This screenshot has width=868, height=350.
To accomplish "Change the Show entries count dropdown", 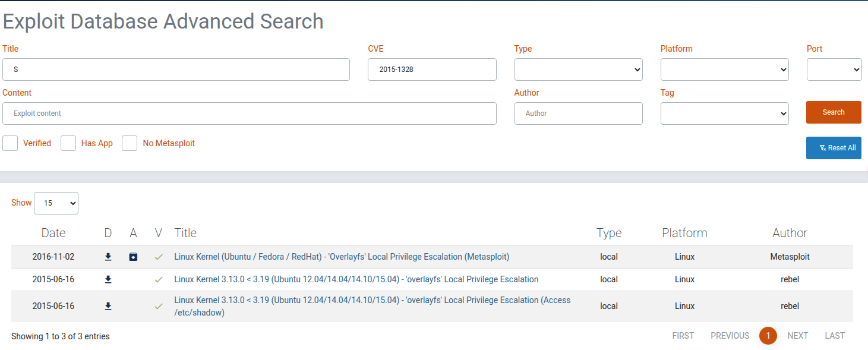I will (x=56, y=203).
